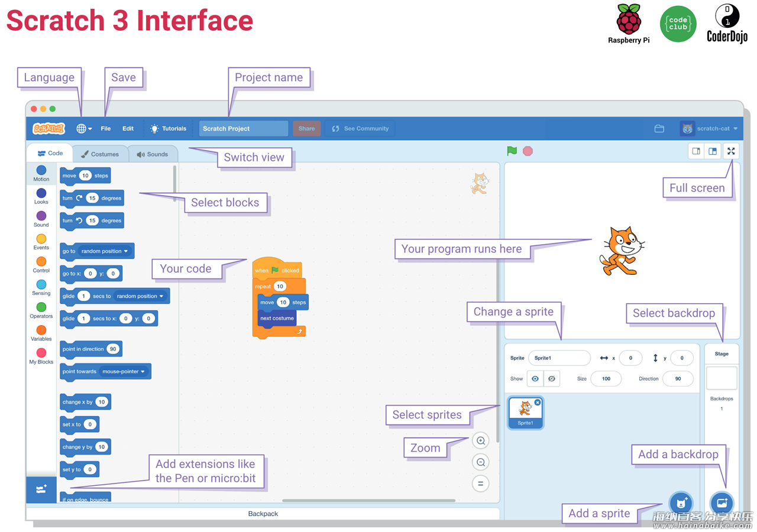Click the sprite Direction field 90

point(678,379)
